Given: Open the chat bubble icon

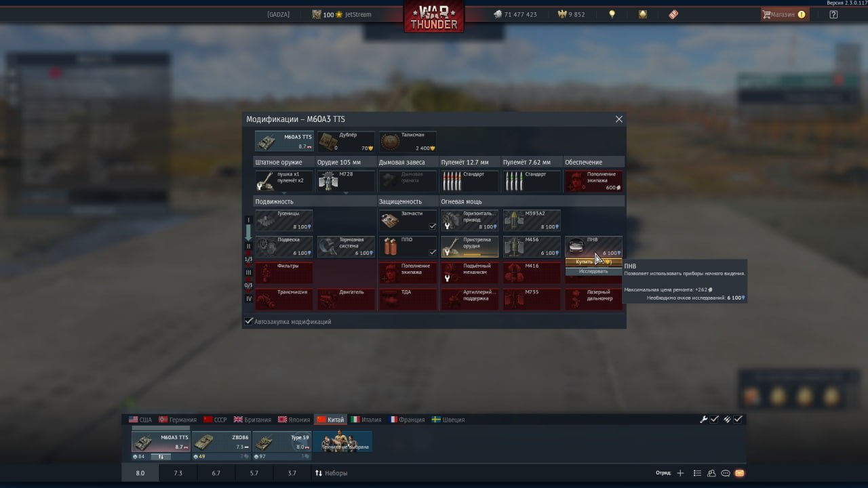Looking at the screenshot, I should coord(726,473).
